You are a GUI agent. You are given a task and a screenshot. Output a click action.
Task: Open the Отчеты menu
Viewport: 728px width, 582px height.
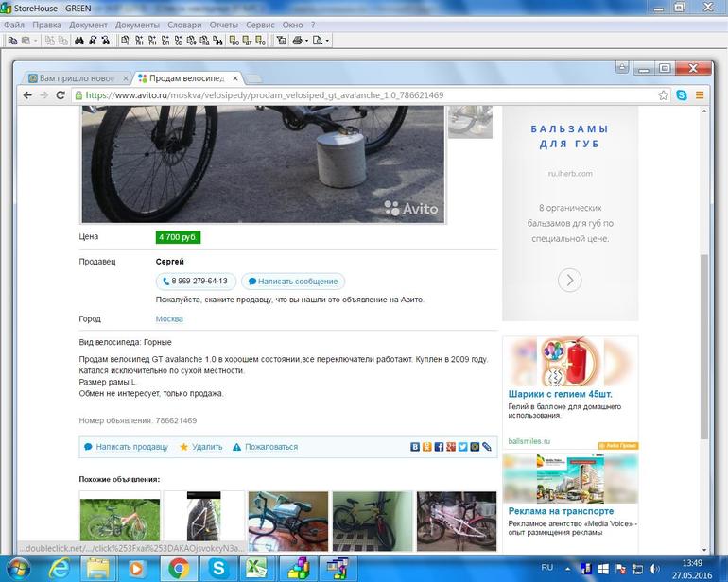click(x=223, y=24)
